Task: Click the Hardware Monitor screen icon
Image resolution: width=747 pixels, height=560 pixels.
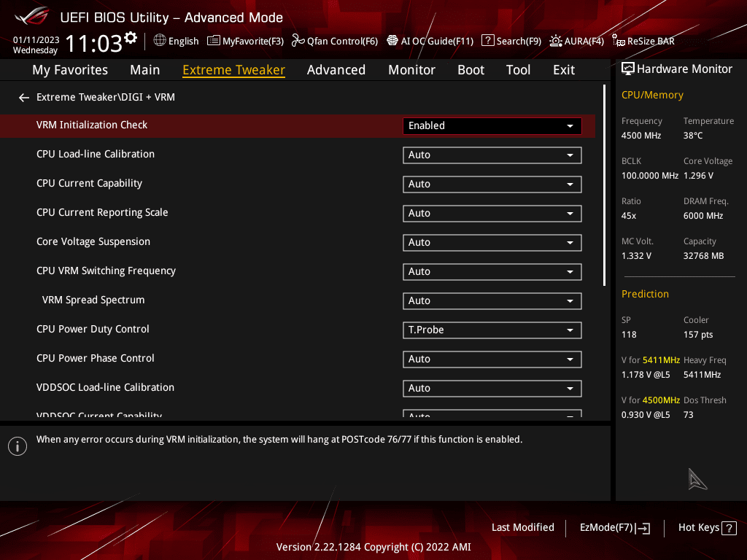Action: (628, 69)
